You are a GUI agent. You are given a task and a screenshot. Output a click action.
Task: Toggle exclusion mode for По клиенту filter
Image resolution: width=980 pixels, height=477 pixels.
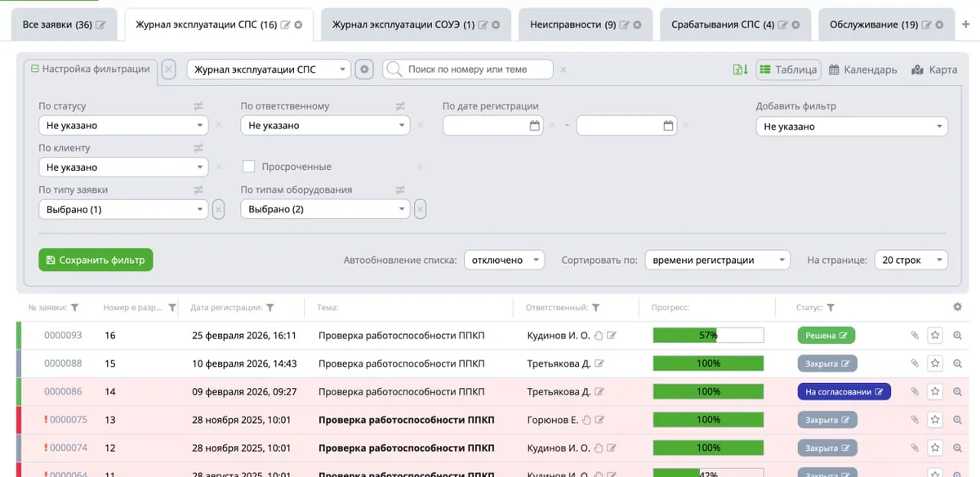coord(198,148)
